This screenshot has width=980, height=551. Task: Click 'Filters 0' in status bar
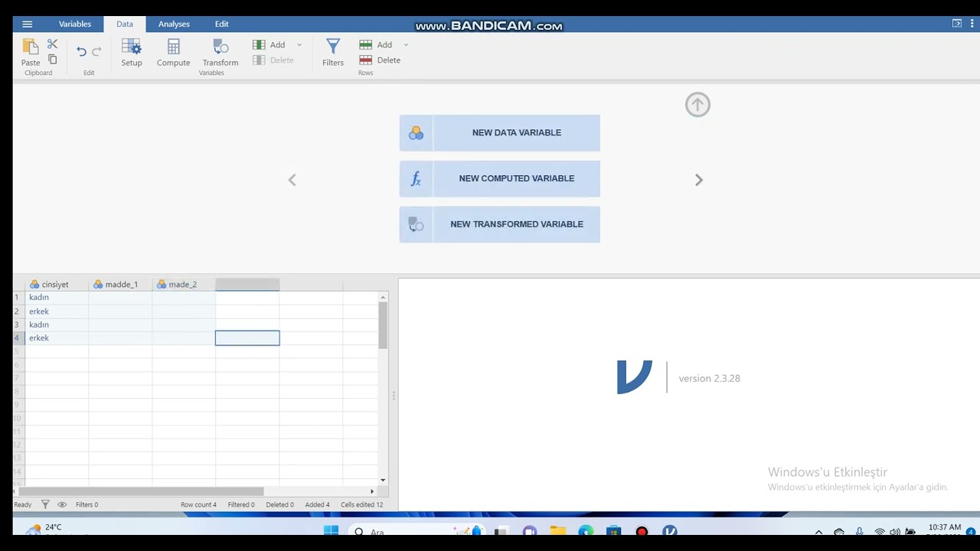pos(87,504)
